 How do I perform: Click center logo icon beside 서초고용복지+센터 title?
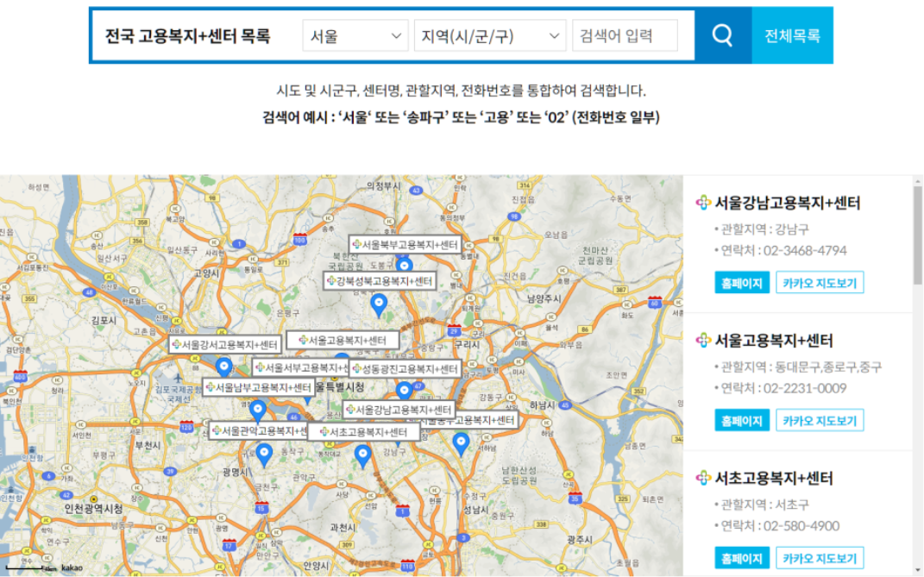703,478
